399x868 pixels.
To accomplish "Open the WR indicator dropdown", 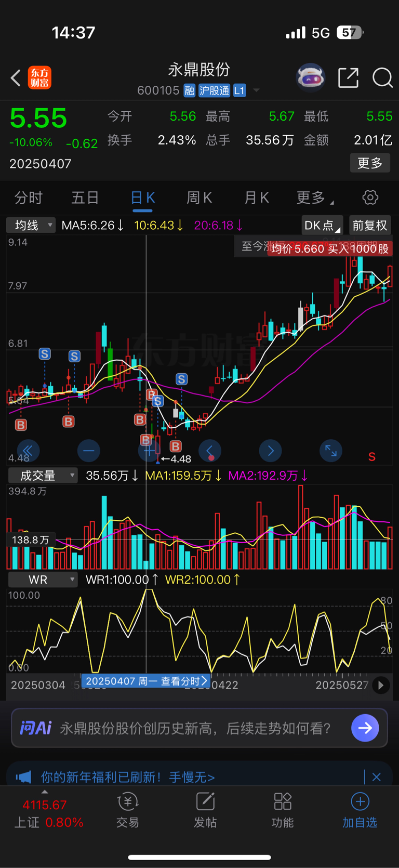I will [x=43, y=580].
